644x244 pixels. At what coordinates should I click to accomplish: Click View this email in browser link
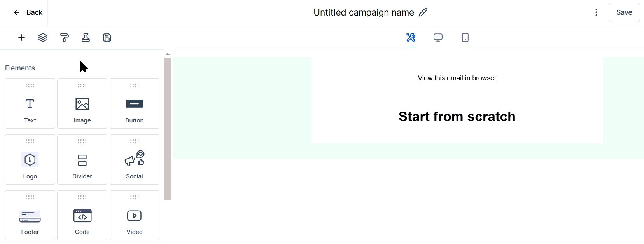pos(457,78)
